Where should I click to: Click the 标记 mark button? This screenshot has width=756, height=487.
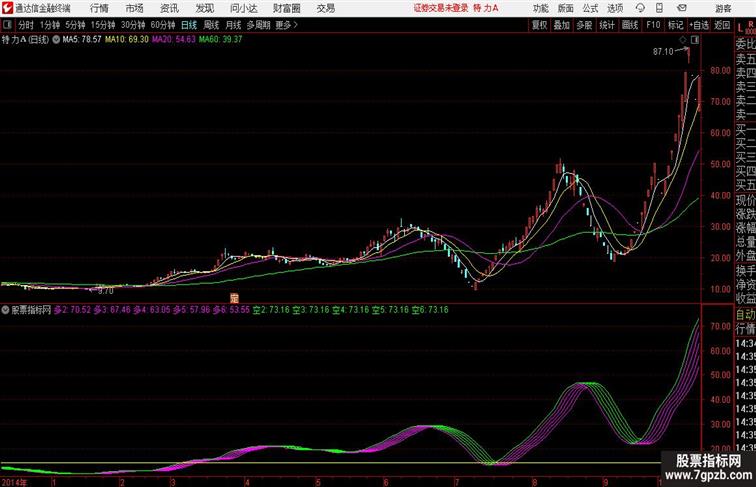tap(675, 25)
